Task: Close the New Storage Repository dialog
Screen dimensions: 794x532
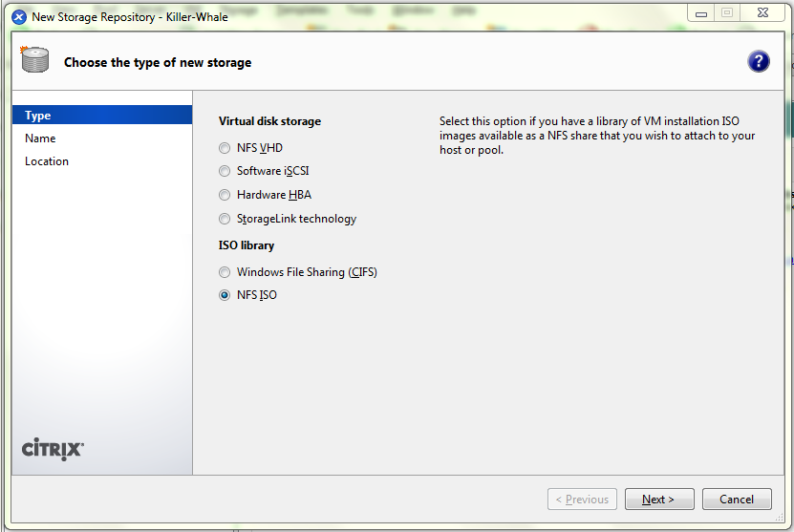Action: [x=762, y=13]
